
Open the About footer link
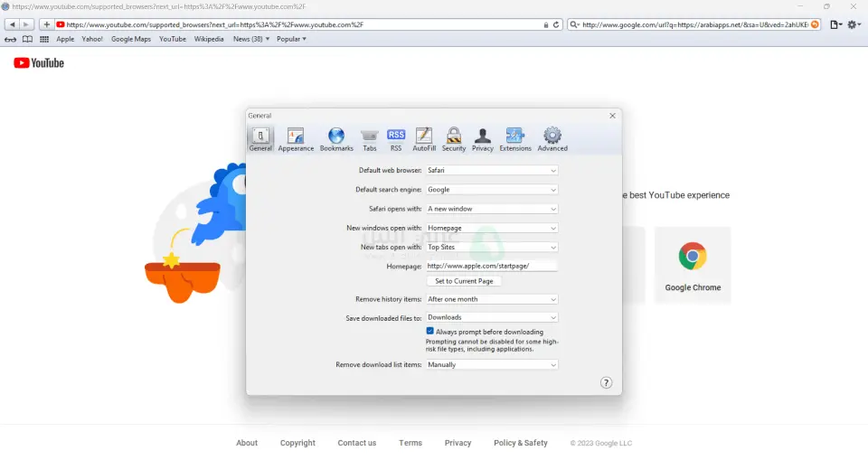point(246,443)
